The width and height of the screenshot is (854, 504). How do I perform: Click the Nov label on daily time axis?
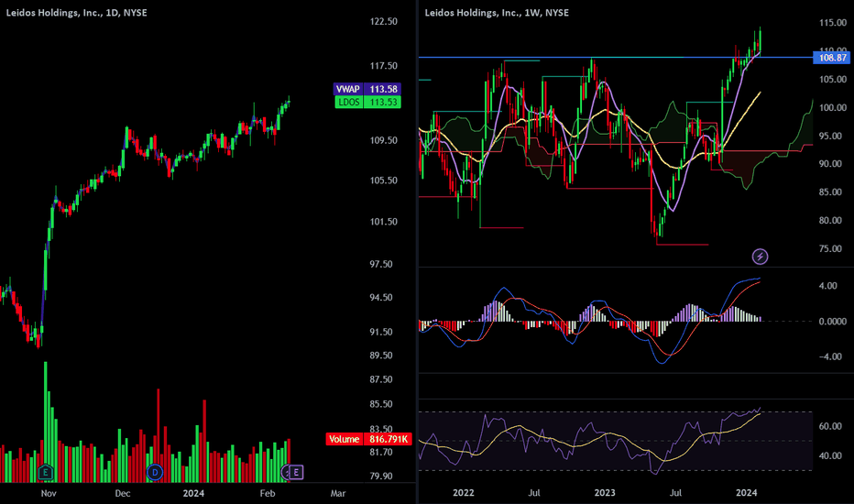click(49, 493)
